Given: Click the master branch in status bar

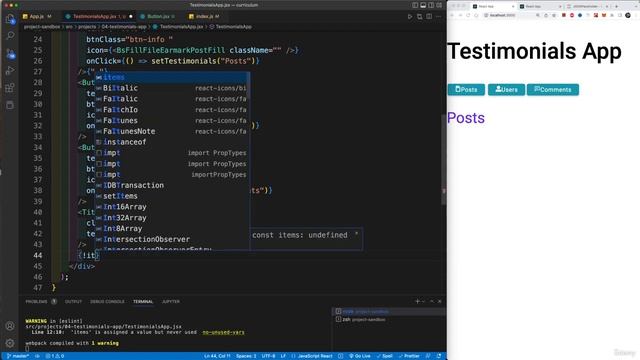Looking at the screenshot, I should (x=18, y=356).
